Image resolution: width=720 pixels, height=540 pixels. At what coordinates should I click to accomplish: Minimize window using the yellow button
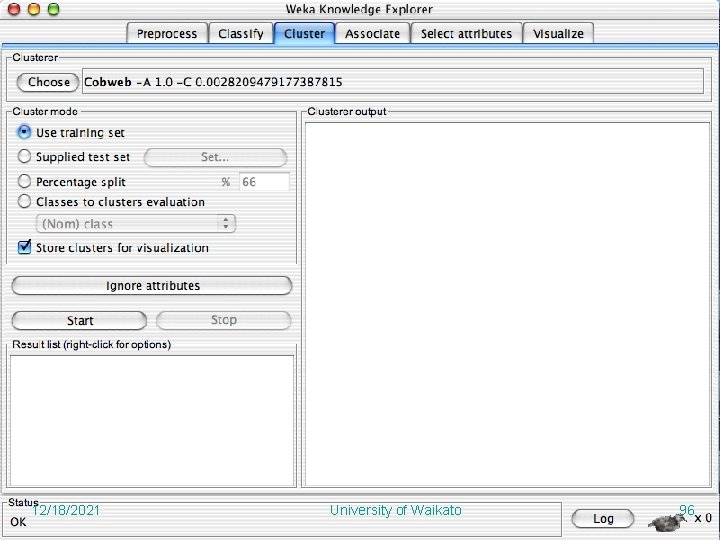click(x=34, y=9)
